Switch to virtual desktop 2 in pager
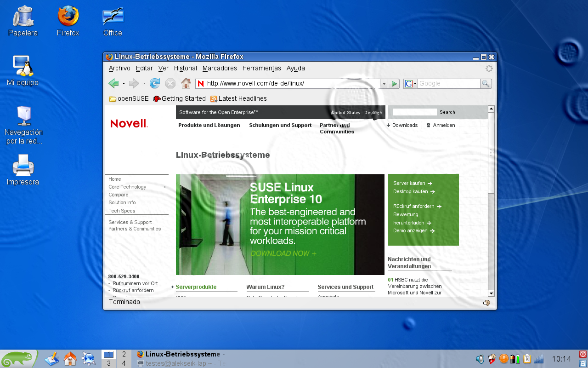The width and height of the screenshot is (588, 368). pyautogui.click(x=124, y=354)
